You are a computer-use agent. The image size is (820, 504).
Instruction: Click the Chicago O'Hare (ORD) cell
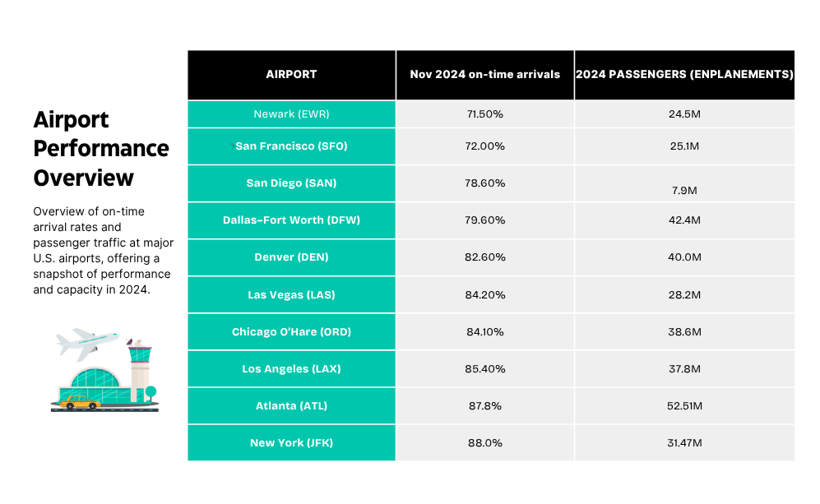[291, 332]
